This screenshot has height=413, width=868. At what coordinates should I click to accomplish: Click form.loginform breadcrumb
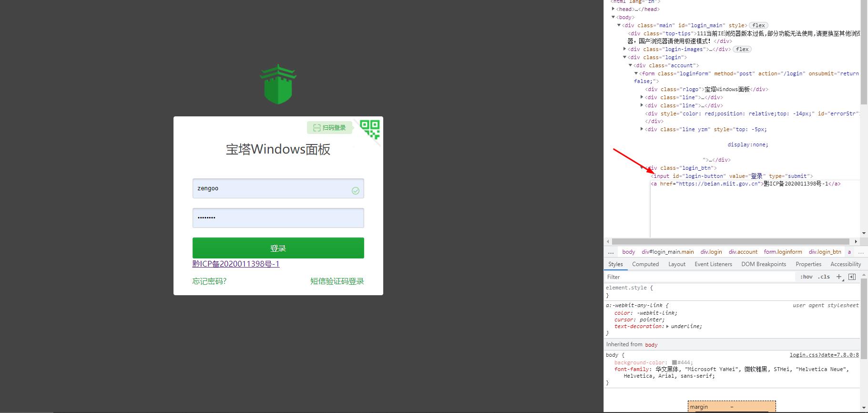coord(783,252)
